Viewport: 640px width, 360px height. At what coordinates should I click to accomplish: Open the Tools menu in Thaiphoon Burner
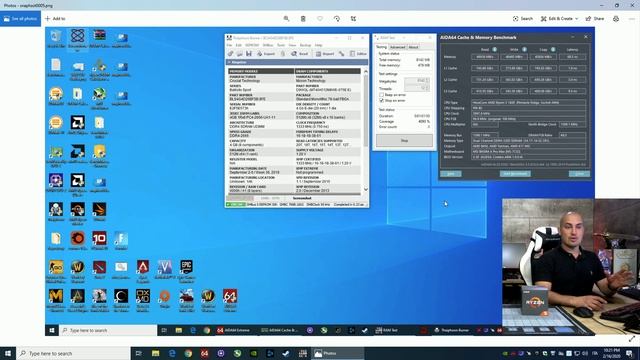(281, 45)
